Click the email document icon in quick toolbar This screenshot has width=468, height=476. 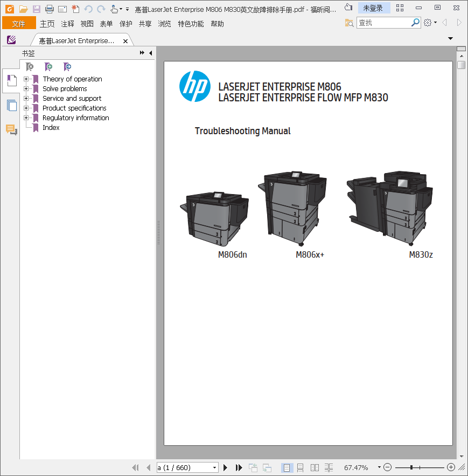[x=62, y=9]
